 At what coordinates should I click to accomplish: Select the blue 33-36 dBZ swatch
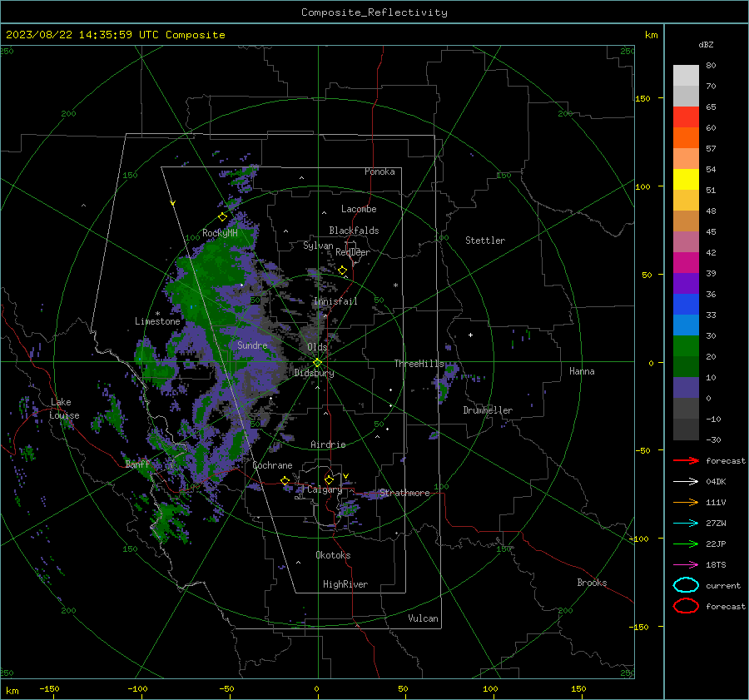point(686,305)
